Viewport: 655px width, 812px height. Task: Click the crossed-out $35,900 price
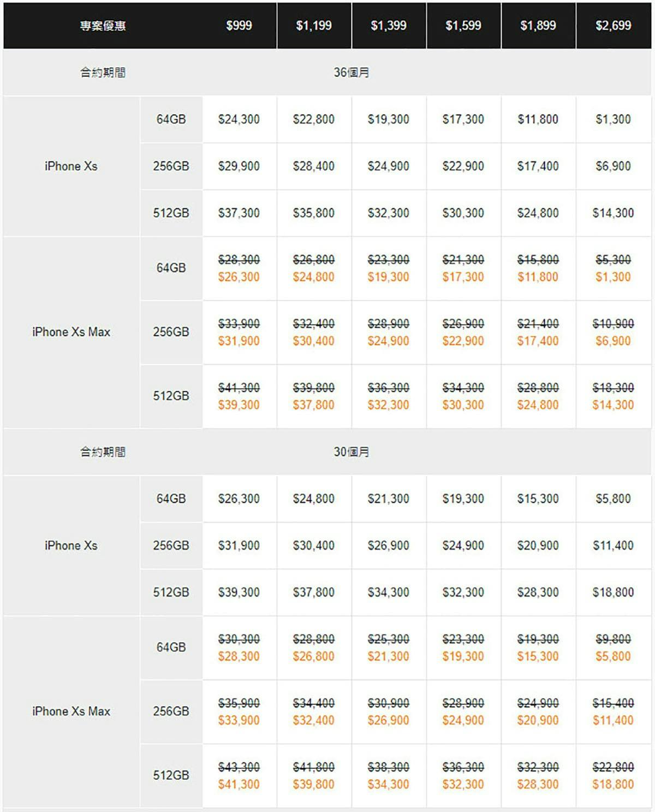pyautogui.click(x=239, y=703)
